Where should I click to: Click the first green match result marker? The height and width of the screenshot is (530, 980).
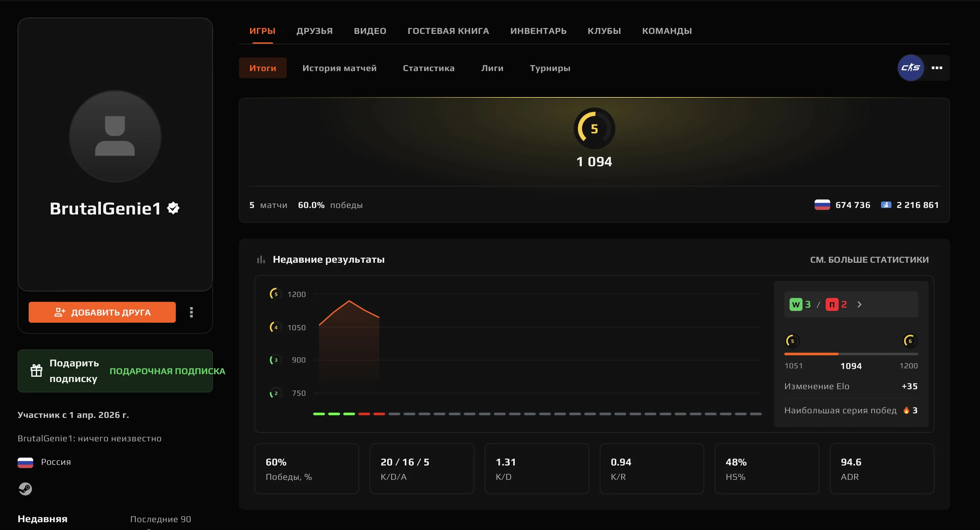(319, 414)
